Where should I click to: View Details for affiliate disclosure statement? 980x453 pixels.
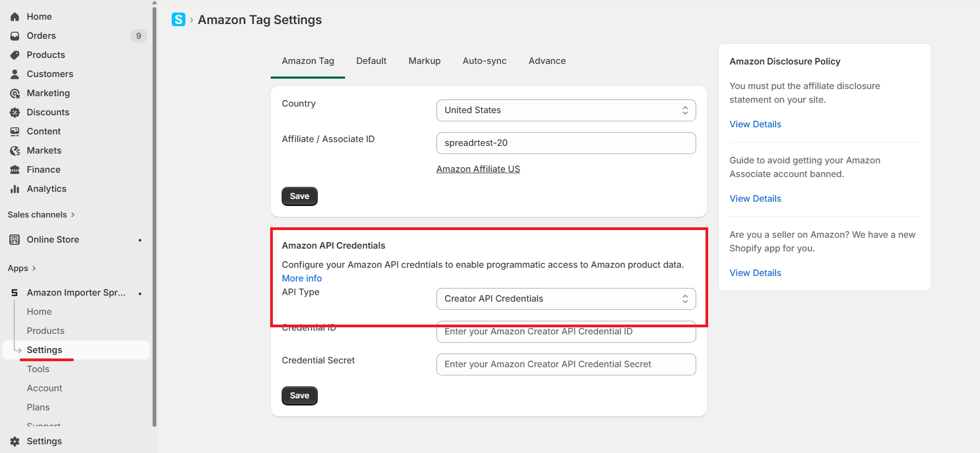point(755,125)
